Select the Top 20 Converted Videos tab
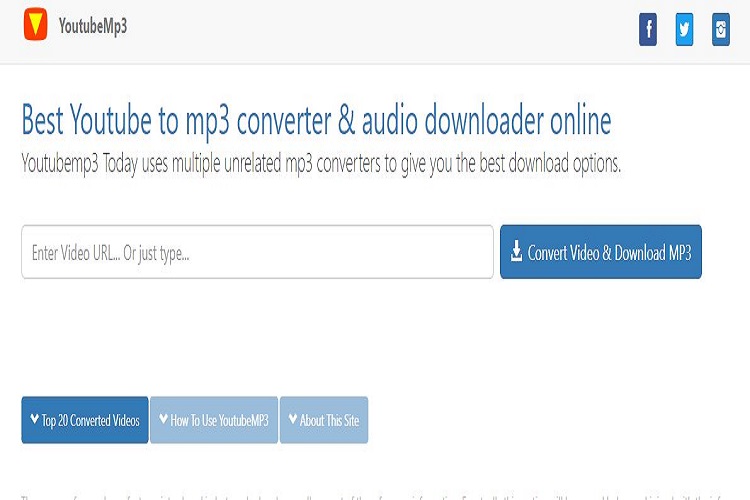The image size is (750, 500). click(x=85, y=420)
